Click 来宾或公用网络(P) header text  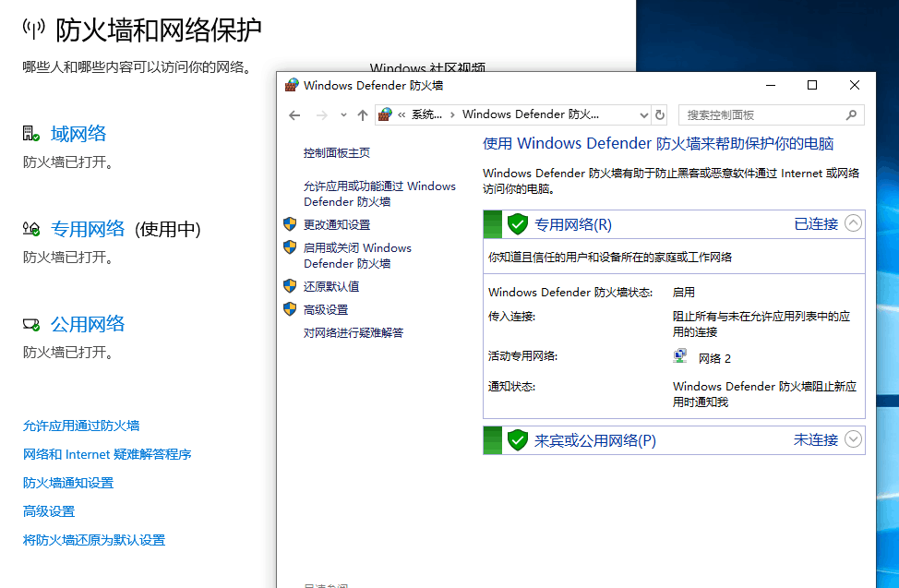(595, 440)
